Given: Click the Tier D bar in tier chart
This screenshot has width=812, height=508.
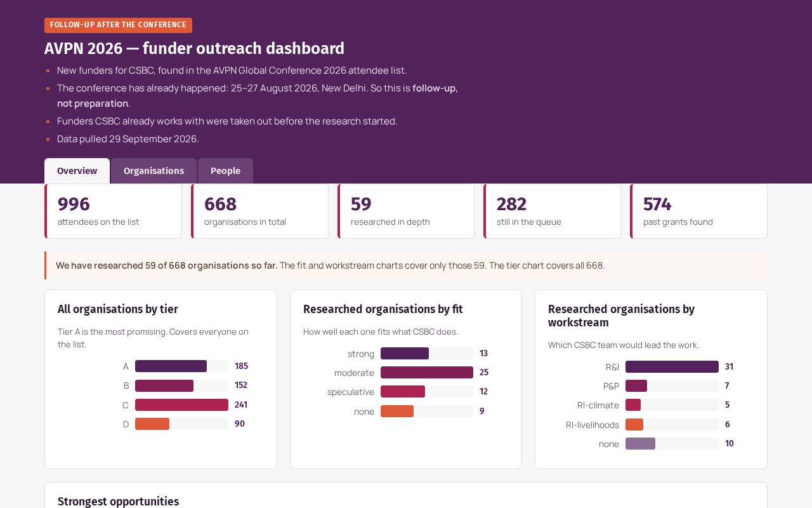Looking at the screenshot, I should 152,424.
